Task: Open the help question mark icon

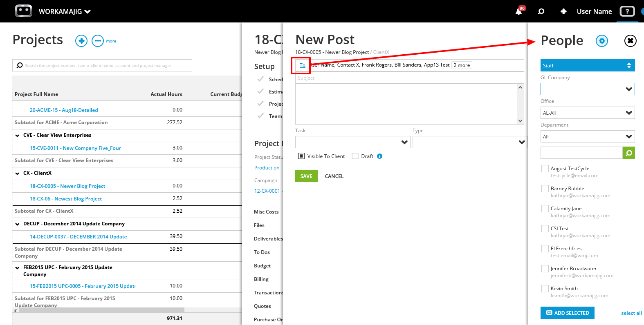Action: tap(627, 11)
